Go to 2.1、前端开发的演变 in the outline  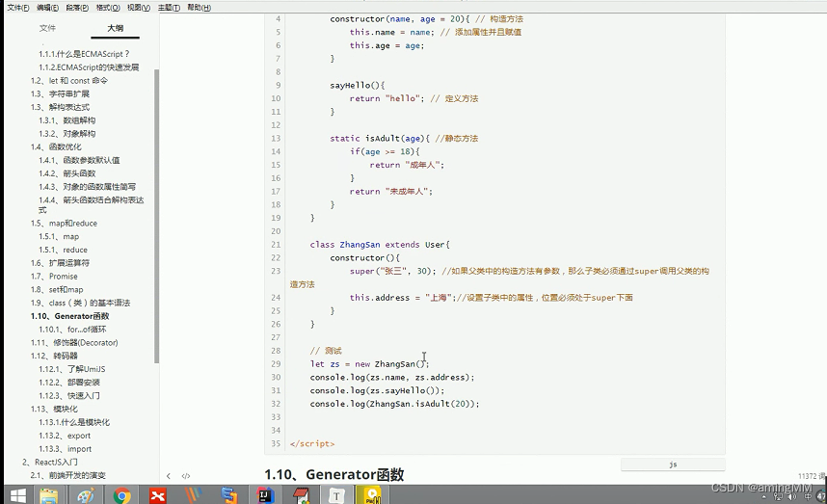[68, 475]
